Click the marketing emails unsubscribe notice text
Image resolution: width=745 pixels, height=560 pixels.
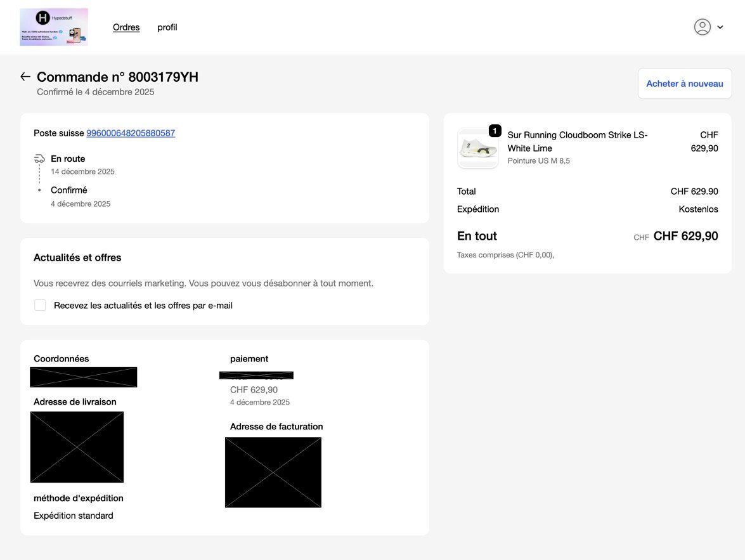point(204,283)
